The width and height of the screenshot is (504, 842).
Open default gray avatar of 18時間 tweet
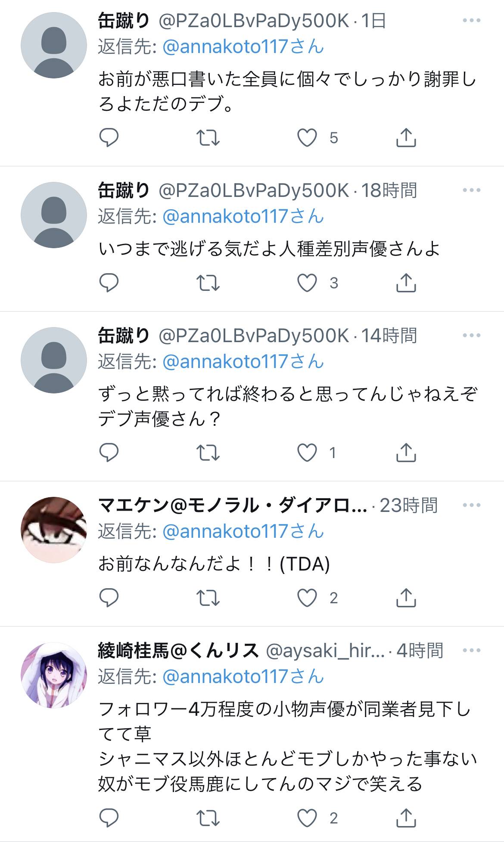54,215
